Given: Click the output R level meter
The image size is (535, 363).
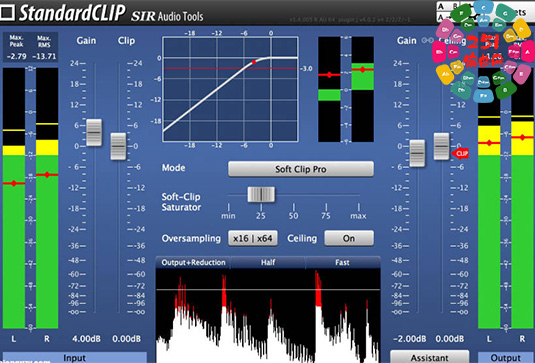Looking at the screenshot, I should point(522,198).
